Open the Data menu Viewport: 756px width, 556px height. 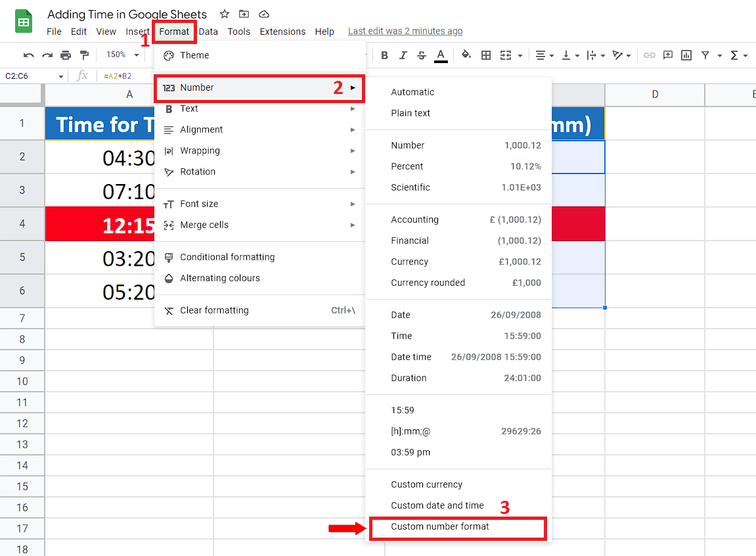208,31
